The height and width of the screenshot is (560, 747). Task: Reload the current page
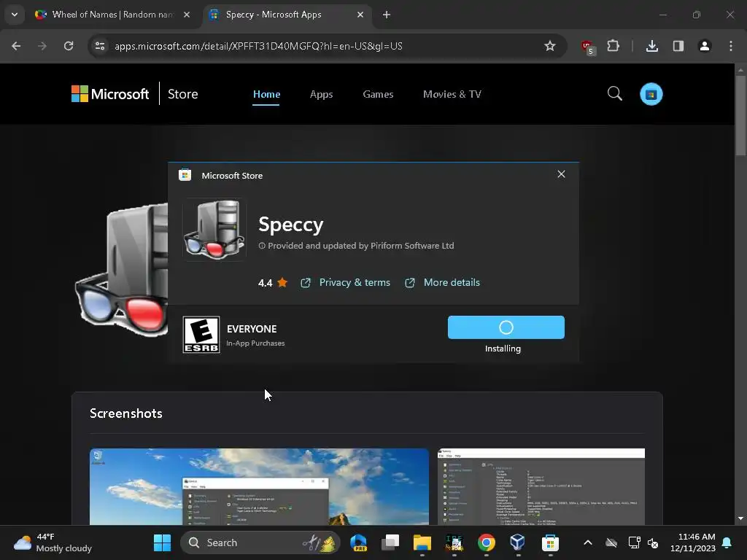69,46
